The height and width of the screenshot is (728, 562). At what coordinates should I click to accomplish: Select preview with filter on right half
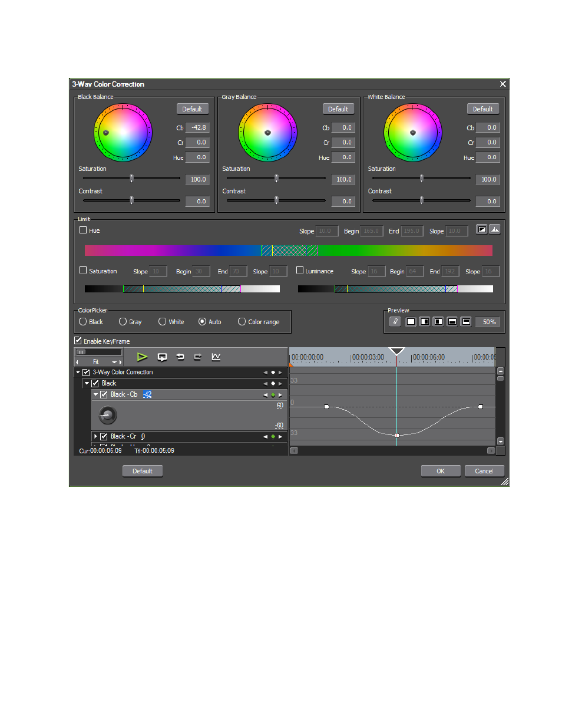pos(425,321)
